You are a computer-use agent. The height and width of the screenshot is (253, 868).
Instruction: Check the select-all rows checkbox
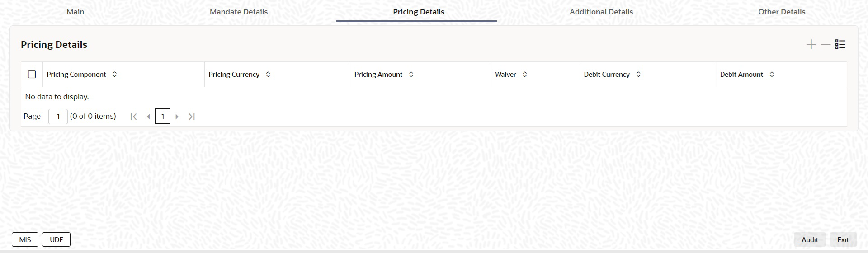click(32, 75)
